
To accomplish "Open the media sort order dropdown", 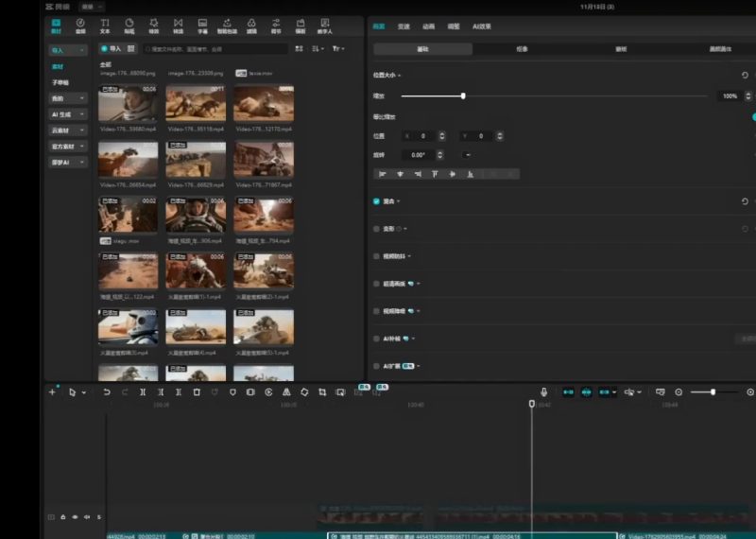I will click(318, 49).
